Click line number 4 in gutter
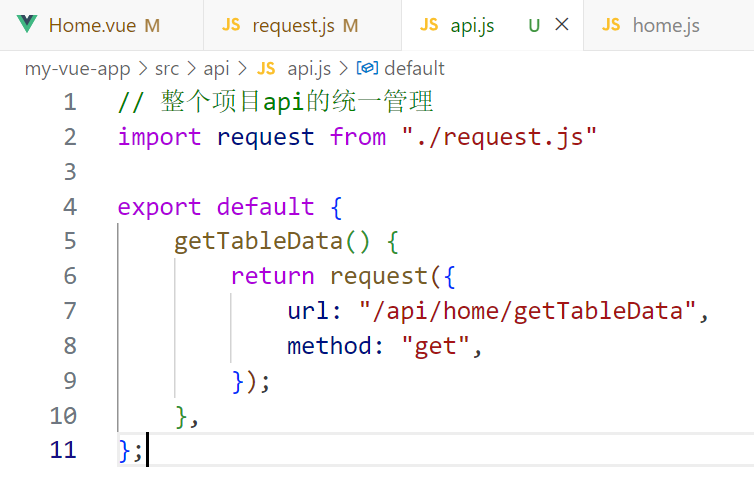The image size is (754, 495). pyautogui.click(x=70, y=207)
